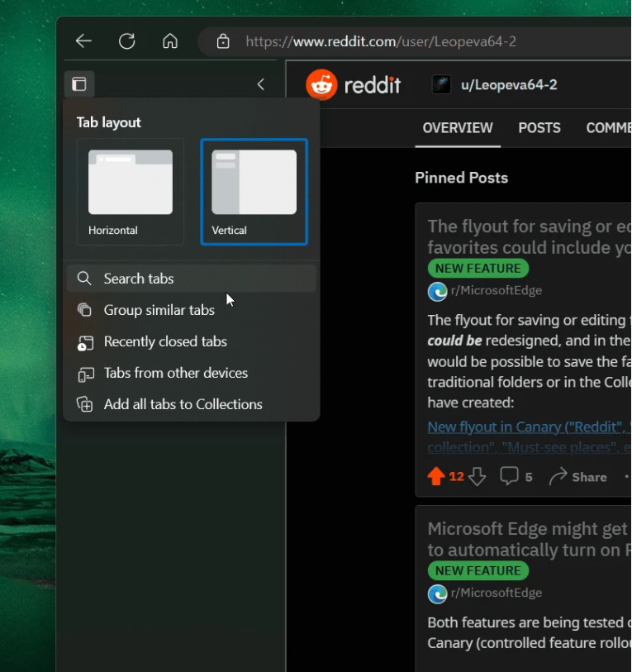Open u/Leopeva64-2 profile name
Screen dimensions: 632x672
click(509, 85)
